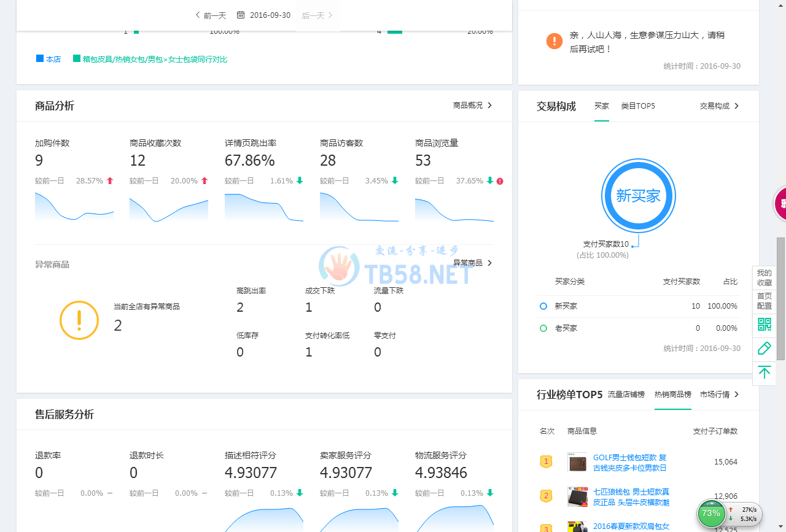Switch to the 热销商品榜 tab
Screen dimensions: 786x532
(x=673, y=395)
